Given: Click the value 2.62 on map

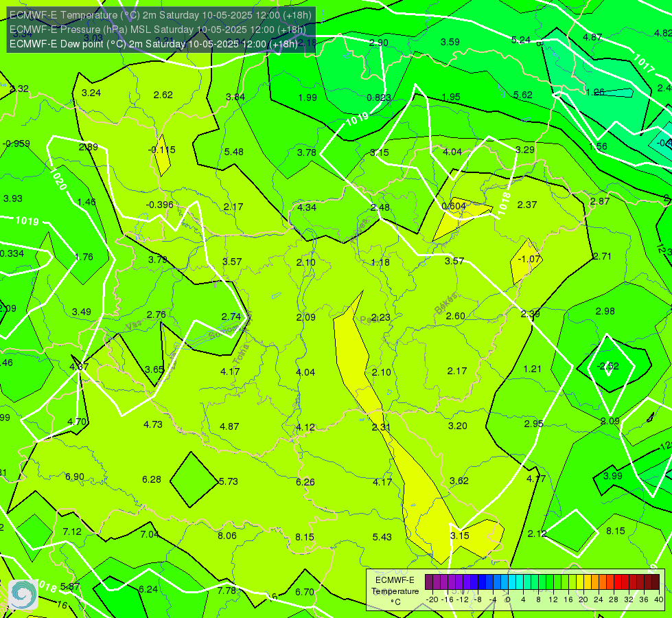Looking at the screenshot, I should pos(163,95).
